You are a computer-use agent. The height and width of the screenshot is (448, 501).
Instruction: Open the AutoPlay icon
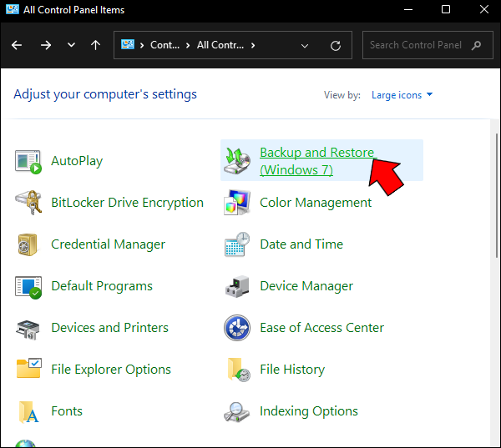[28, 161]
